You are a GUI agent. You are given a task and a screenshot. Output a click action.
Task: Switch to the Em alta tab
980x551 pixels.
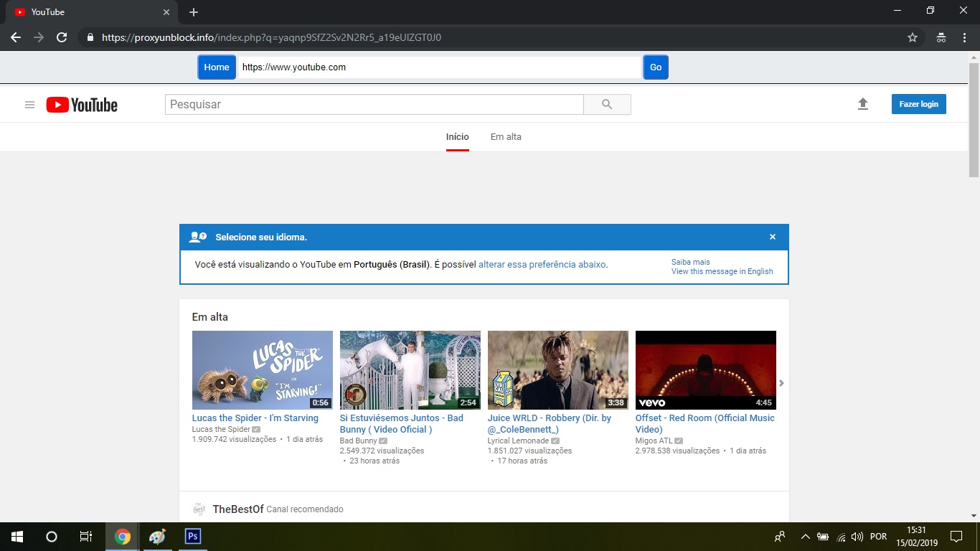[x=506, y=137]
